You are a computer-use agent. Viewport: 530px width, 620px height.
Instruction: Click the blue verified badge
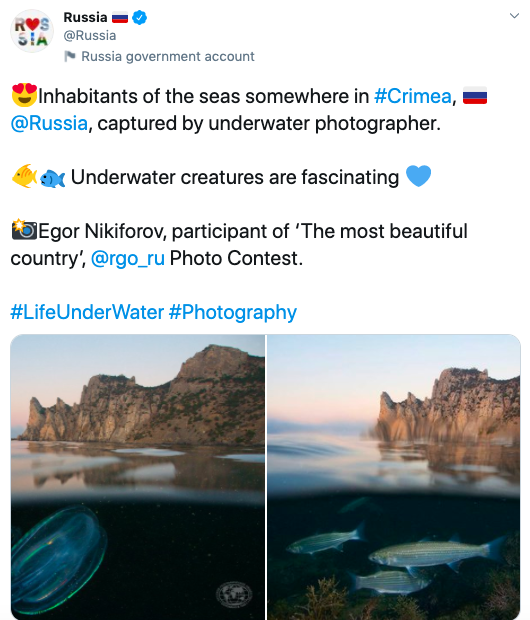point(139,18)
